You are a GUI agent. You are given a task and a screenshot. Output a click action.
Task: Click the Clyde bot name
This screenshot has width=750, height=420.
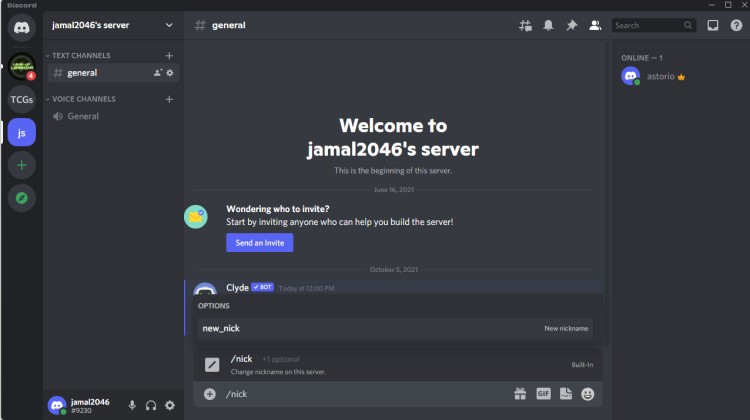(x=237, y=288)
